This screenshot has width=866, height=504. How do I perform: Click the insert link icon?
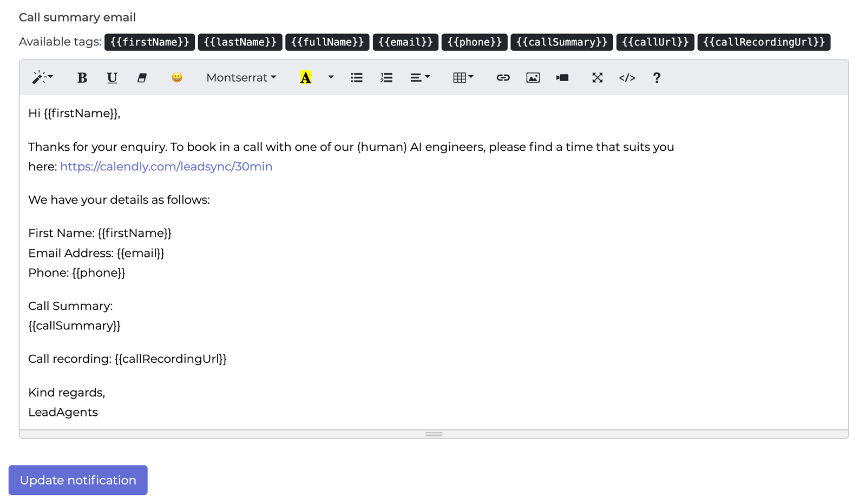(x=503, y=78)
